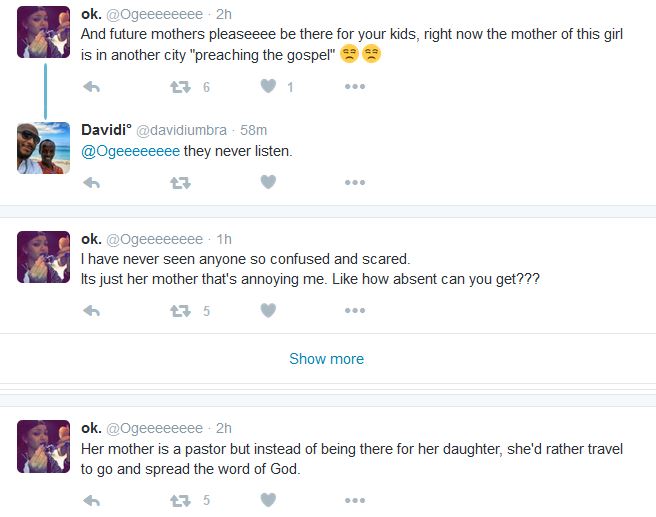Like the "confused and scared" tweet
656x517 pixels.
click(x=267, y=311)
